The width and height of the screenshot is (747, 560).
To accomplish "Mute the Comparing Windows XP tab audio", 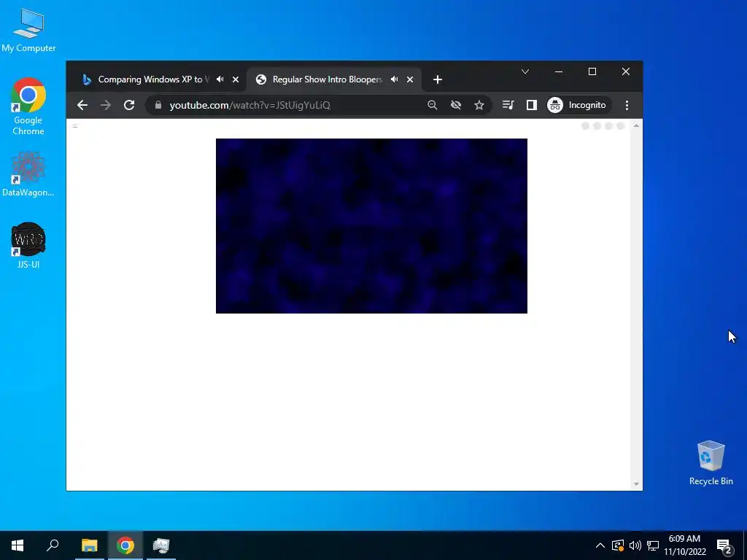I will (x=220, y=79).
